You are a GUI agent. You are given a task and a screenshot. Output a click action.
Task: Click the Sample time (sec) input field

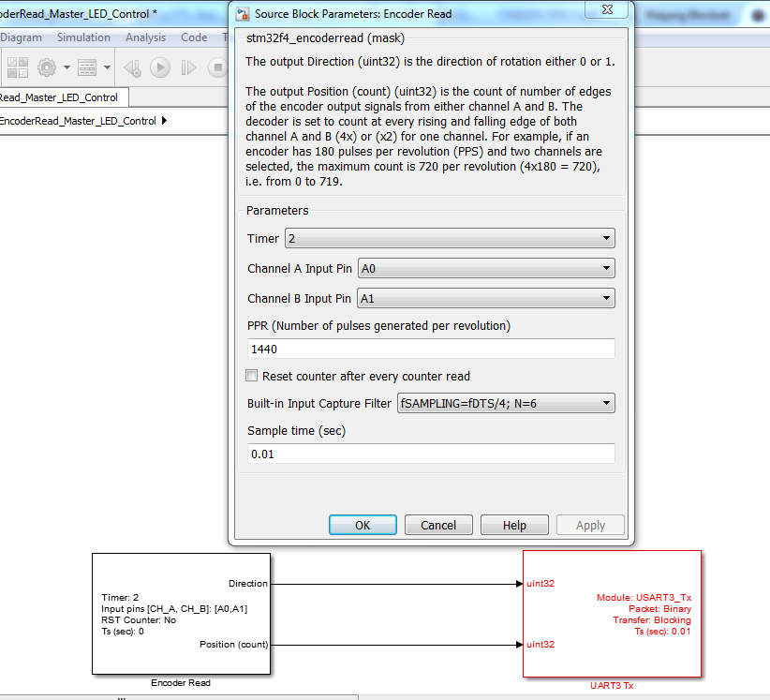pyautogui.click(x=431, y=454)
